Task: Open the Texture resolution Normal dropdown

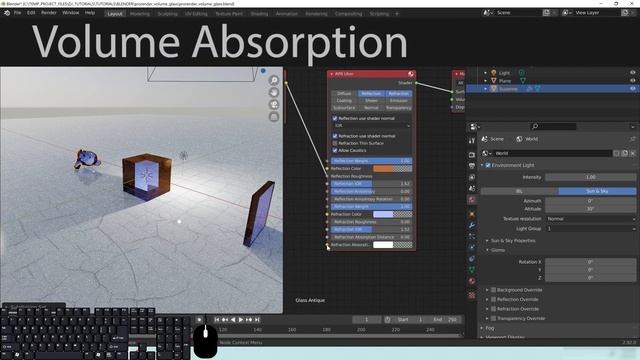Action: tap(591, 219)
